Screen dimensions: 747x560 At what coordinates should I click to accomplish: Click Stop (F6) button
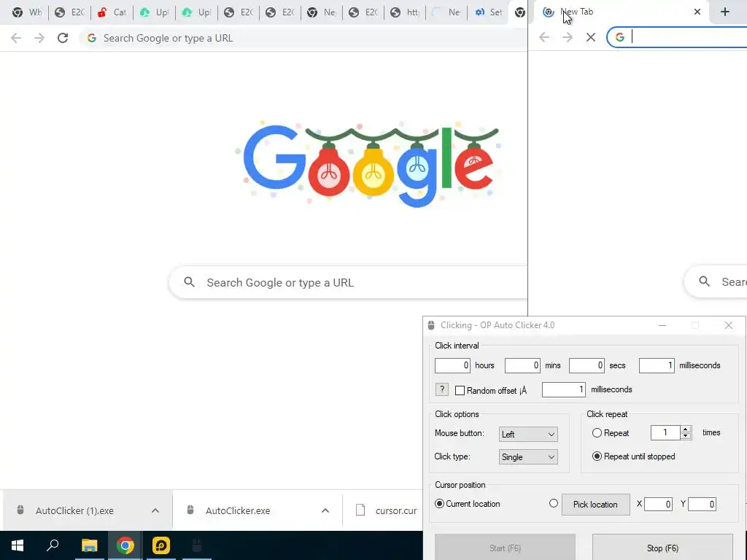[x=662, y=548]
